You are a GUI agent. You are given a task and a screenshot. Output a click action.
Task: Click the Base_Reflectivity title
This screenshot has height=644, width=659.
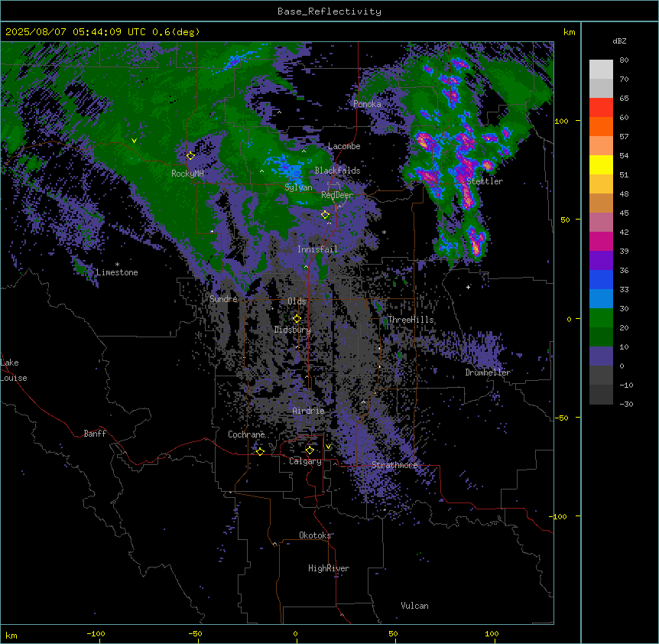pyautogui.click(x=329, y=11)
